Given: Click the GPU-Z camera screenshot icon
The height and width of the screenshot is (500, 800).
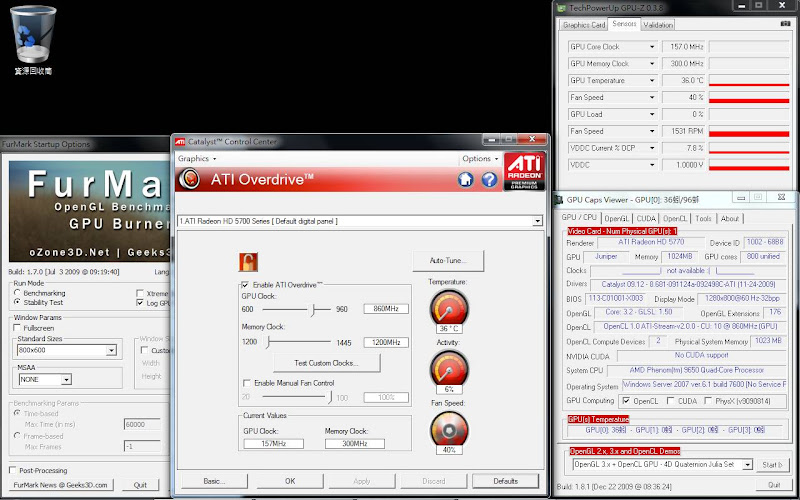Looking at the screenshot, I should [785, 23].
